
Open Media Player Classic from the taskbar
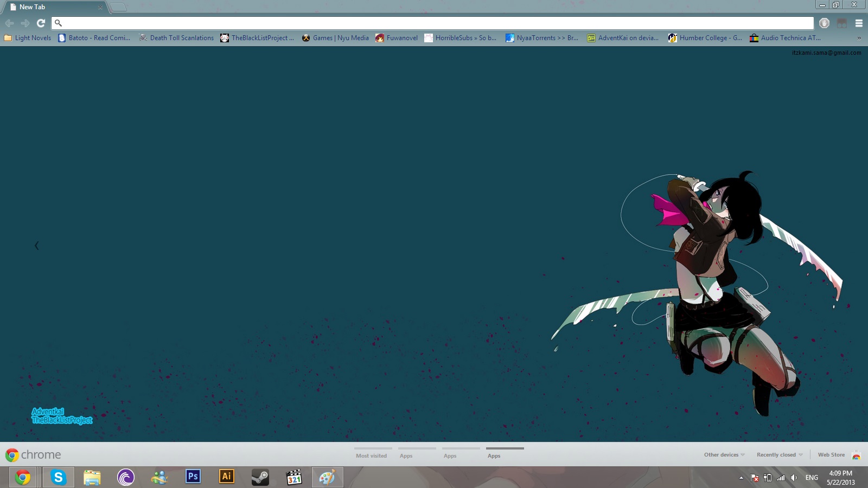pyautogui.click(x=294, y=477)
